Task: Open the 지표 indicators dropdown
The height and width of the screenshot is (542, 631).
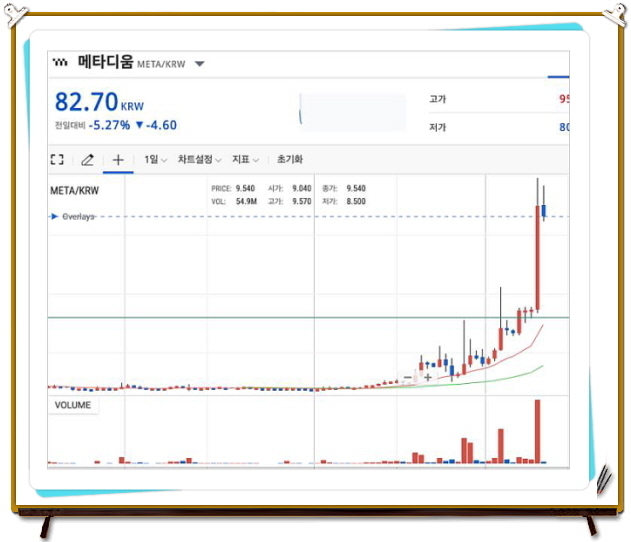Action: pyautogui.click(x=245, y=159)
